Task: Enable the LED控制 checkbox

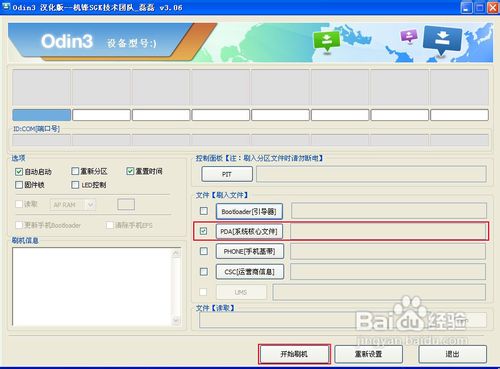Action: [x=75, y=185]
